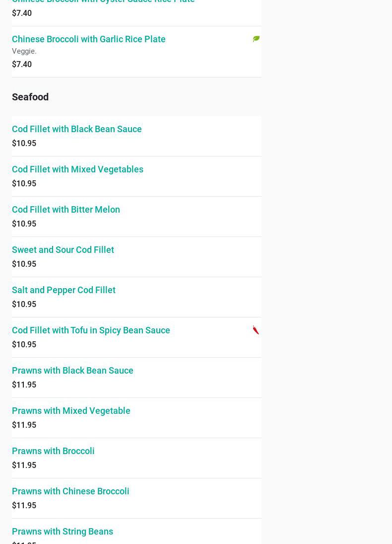Click the price under Salt and Pepper Cod Fillet
392x544 pixels.
(24, 305)
